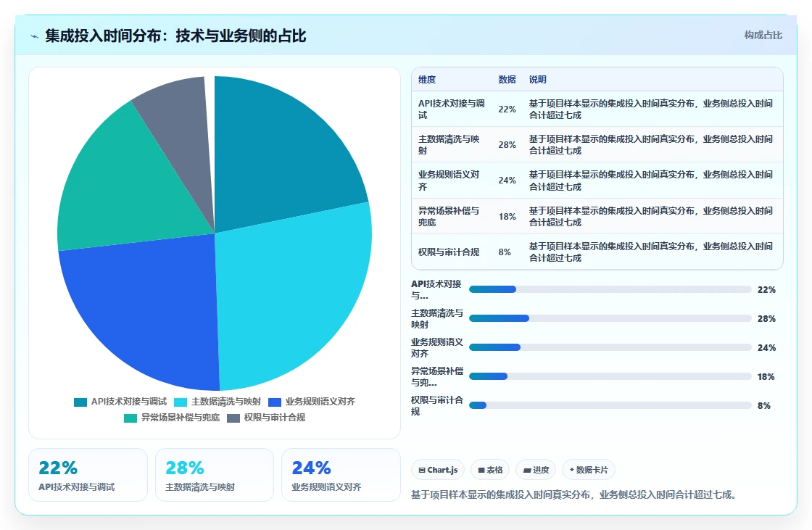The height and width of the screenshot is (530, 812).
Task: Toggle 权限与审计合规 legend swatch
Action: (233, 418)
